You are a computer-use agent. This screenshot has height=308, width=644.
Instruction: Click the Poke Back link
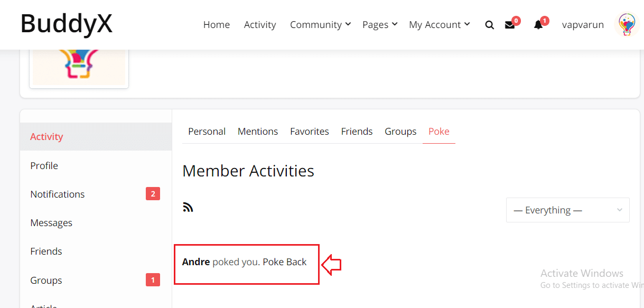coord(285,262)
